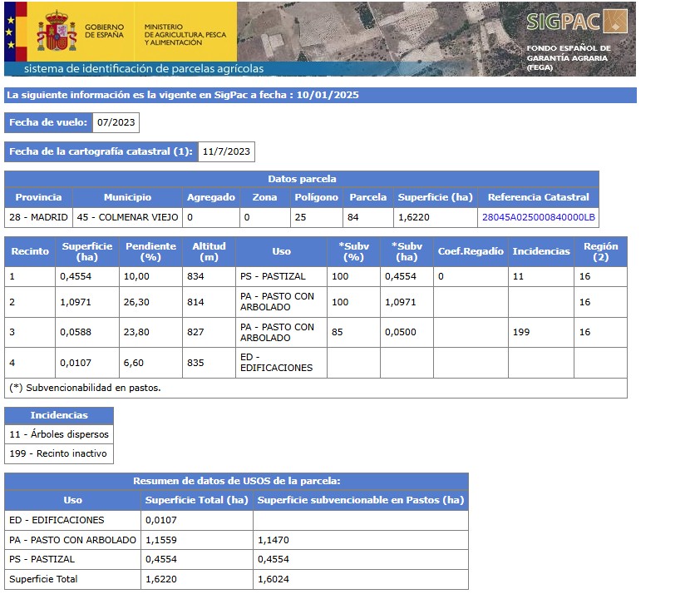This screenshot has height=609, width=700.
Task: Click the Fondo Español de Garantía Agraria text
Action: coord(569,57)
